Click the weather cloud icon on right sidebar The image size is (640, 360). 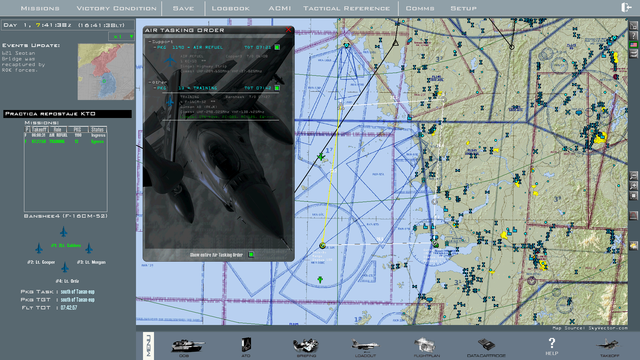click(633, 246)
